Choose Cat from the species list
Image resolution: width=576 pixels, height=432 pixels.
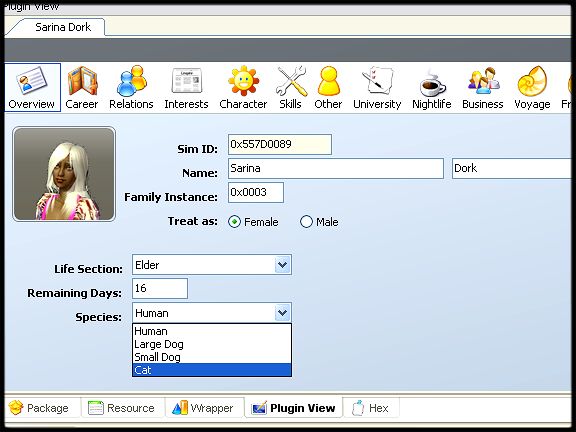[x=212, y=370]
